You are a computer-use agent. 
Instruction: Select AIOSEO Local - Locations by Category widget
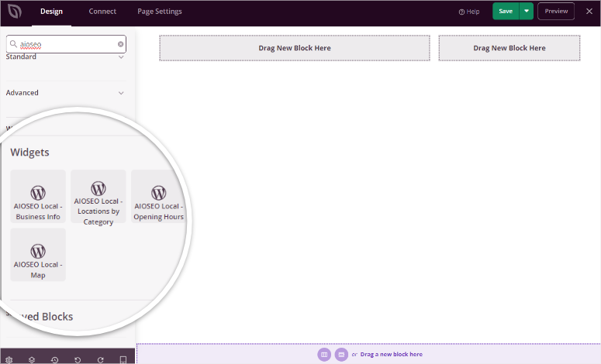pos(98,197)
